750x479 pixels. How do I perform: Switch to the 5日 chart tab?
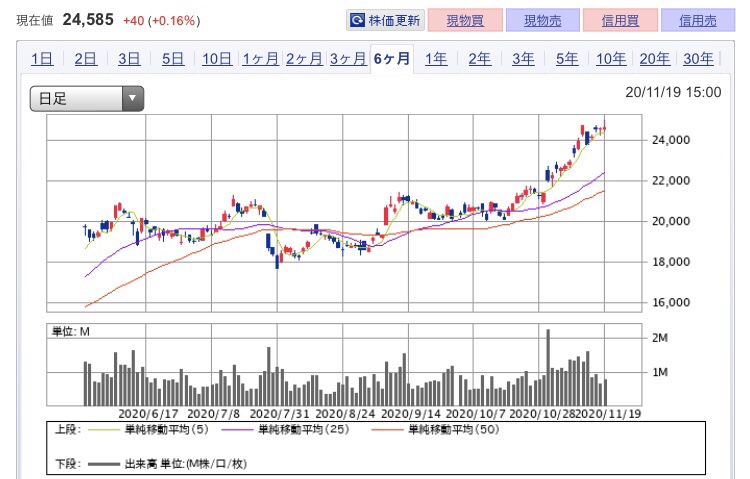pos(173,59)
